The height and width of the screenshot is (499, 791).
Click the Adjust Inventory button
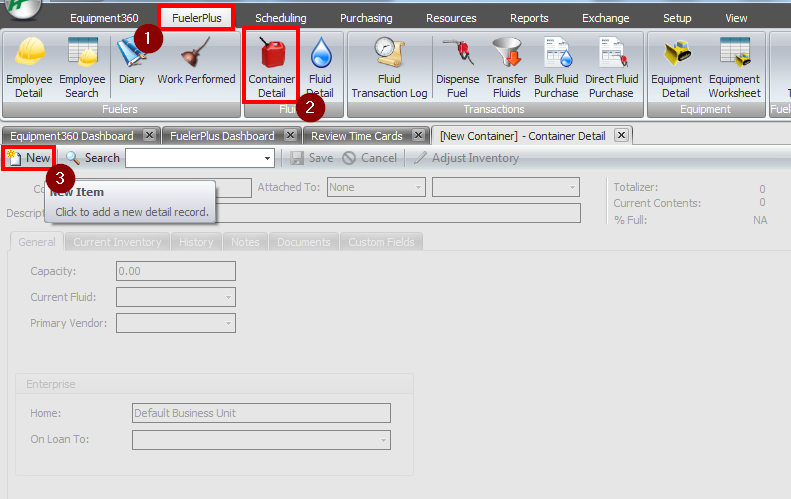pyautogui.click(x=466, y=158)
